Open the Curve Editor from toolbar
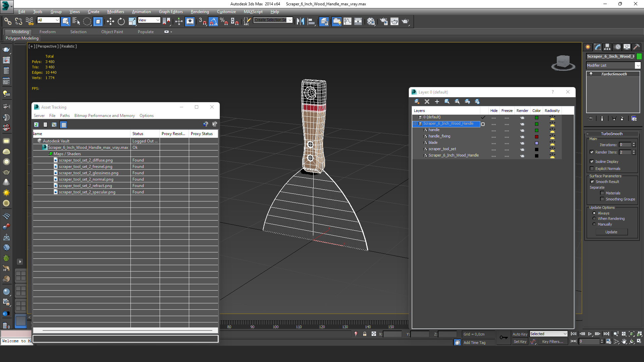The image size is (644, 362). pos(348,21)
